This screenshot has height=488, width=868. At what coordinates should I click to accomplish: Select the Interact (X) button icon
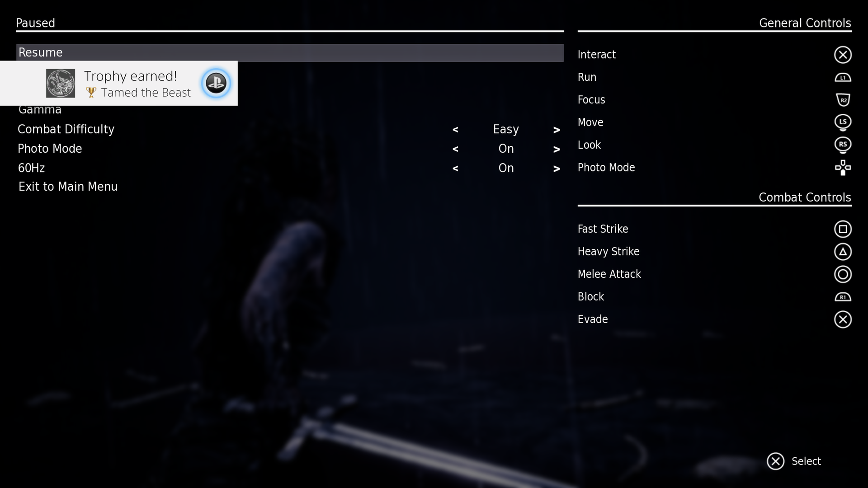(x=843, y=54)
